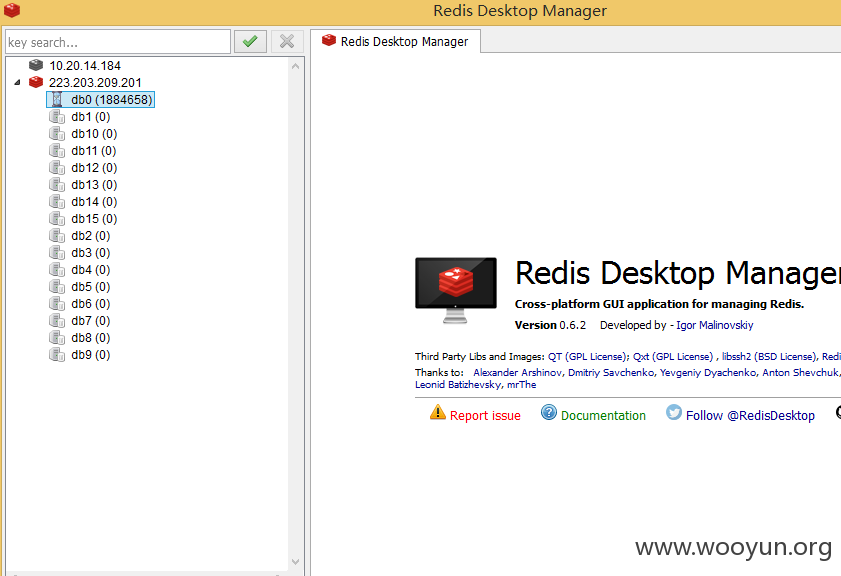
Task: Click the tree scrollbar down arrow
Action: click(x=296, y=562)
